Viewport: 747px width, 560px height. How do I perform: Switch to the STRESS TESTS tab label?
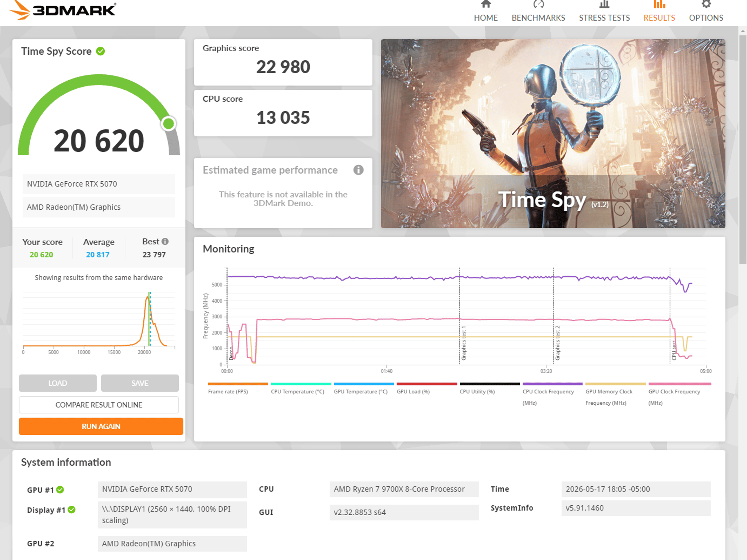[604, 18]
